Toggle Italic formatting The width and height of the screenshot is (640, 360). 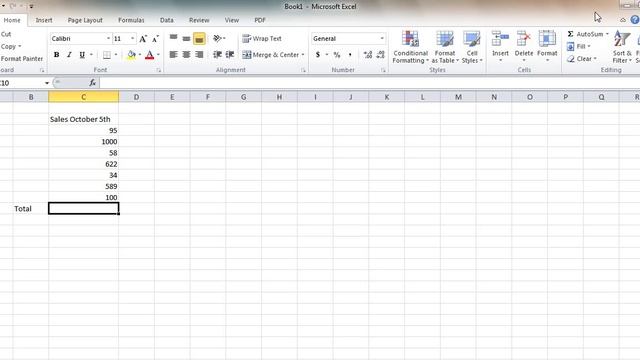69,55
